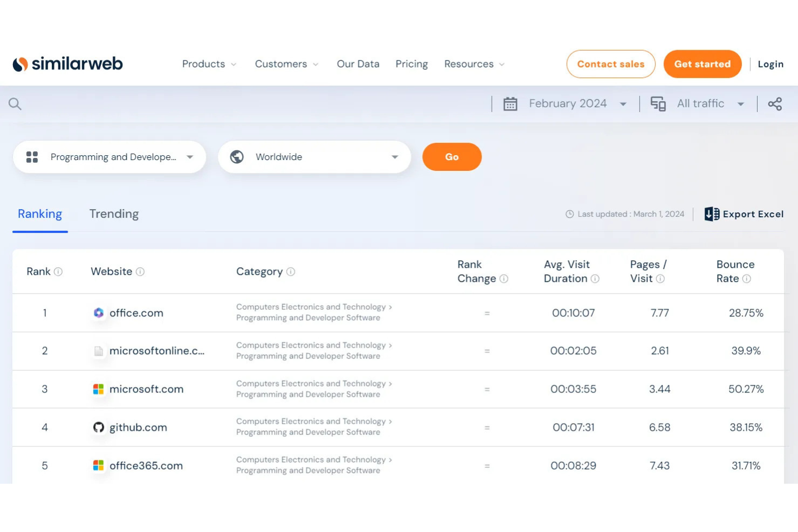Click the Category column info icon

click(x=291, y=272)
